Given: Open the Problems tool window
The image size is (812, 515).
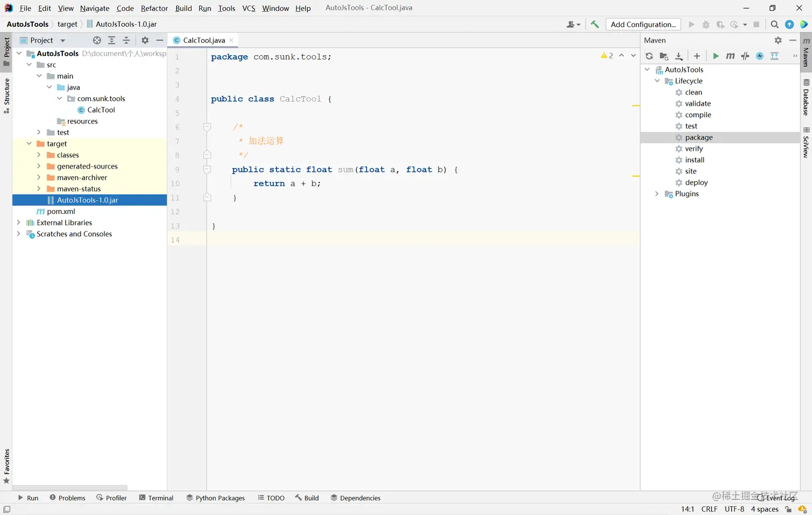Looking at the screenshot, I should pyautogui.click(x=68, y=498).
